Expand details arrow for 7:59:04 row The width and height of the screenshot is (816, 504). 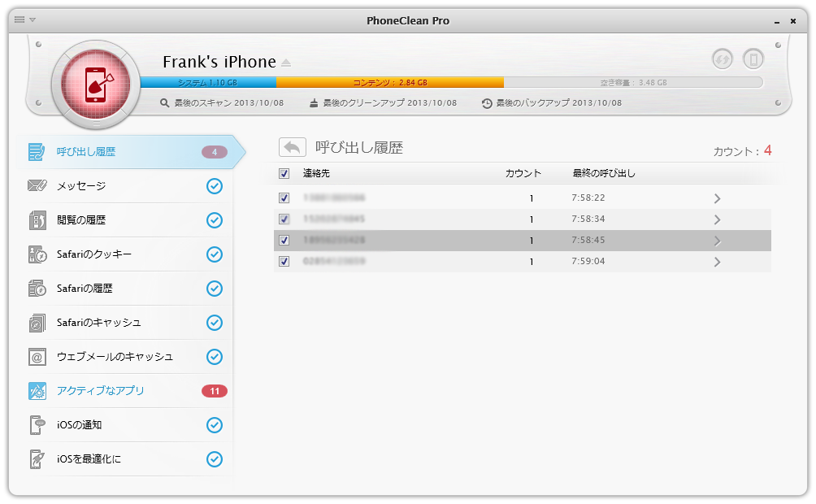717,262
